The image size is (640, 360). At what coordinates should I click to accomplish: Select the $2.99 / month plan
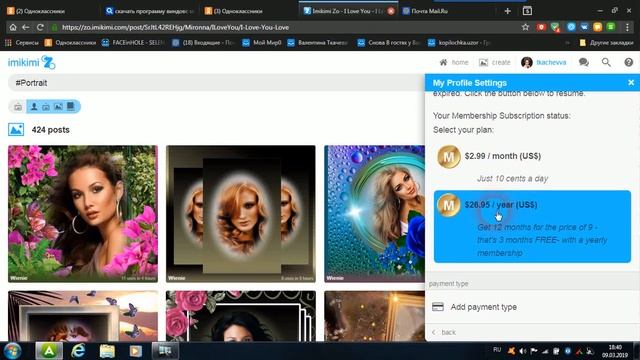tap(532, 163)
